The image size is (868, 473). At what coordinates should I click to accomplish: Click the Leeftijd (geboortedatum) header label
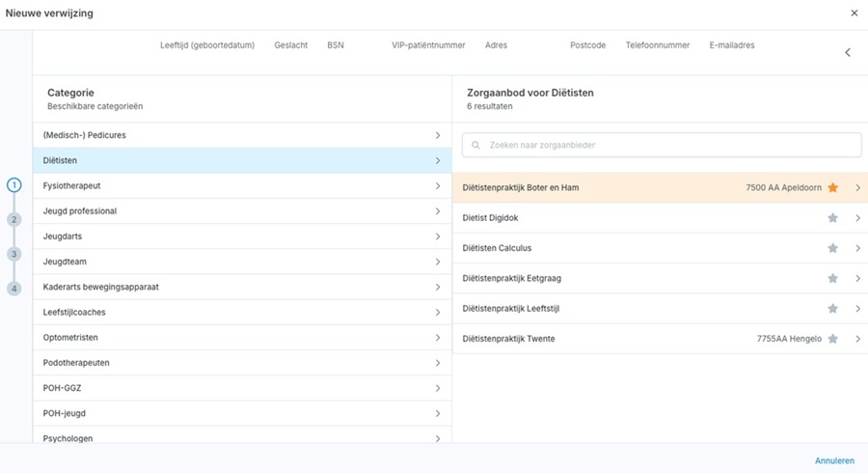pos(207,45)
